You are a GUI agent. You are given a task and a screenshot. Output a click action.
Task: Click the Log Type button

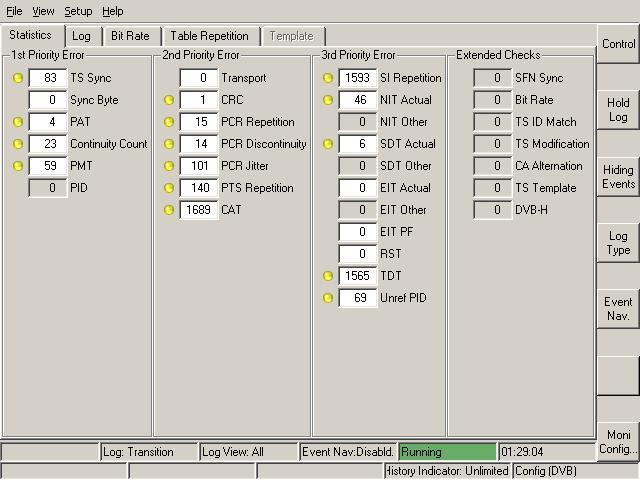coord(618,243)
